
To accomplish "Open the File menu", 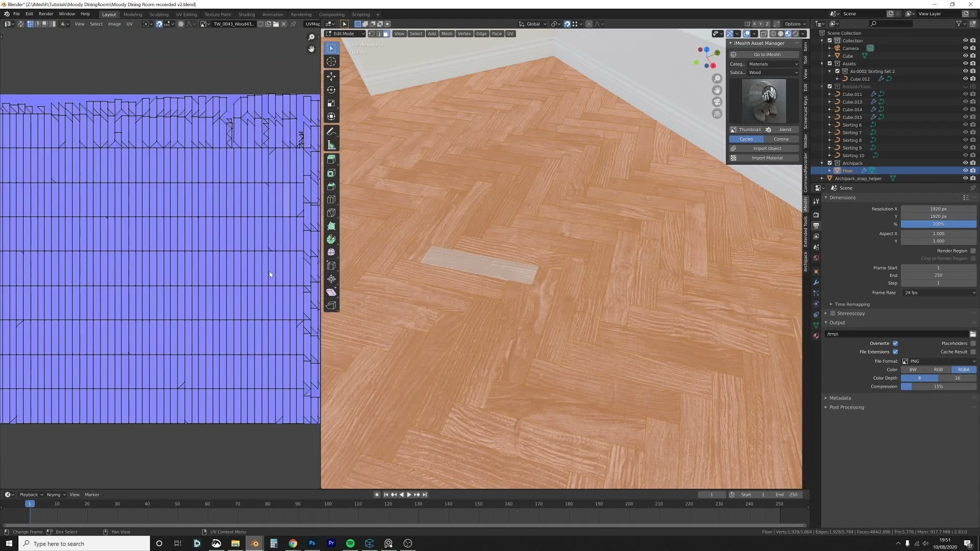I will (x=16, y=14).
